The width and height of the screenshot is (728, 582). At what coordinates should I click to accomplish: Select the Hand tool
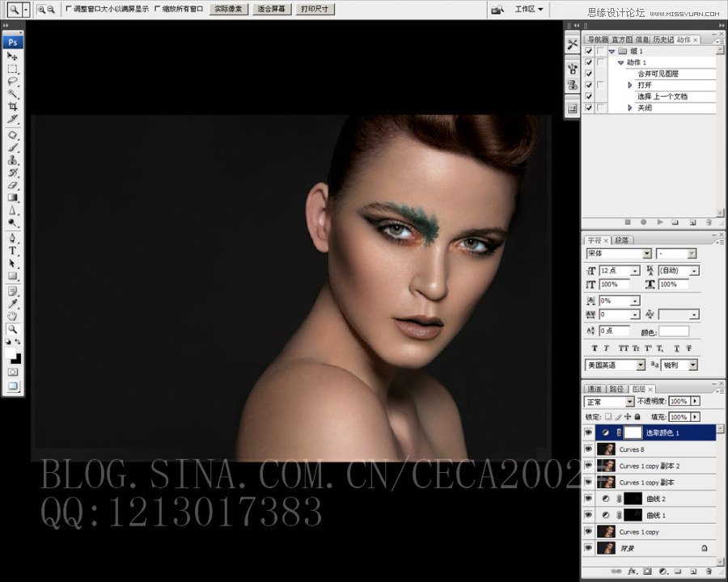tap(12, 317)
